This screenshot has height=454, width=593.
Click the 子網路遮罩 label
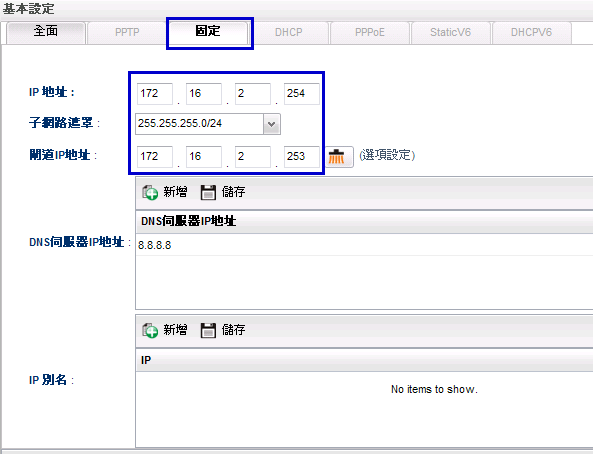[64, 123]
